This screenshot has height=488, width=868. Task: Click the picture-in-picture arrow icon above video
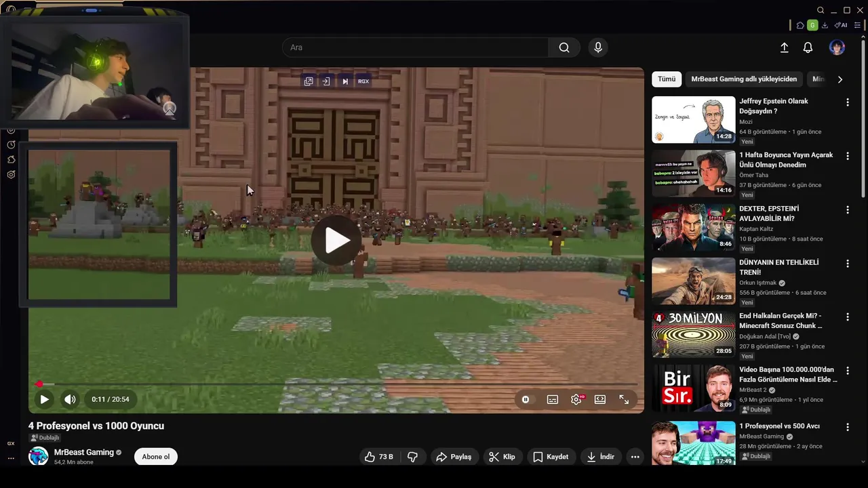(x=326, y=81)
